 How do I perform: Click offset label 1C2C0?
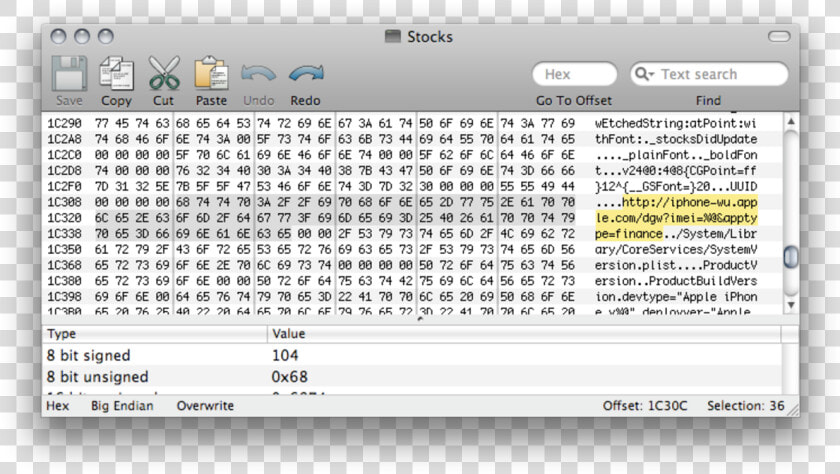point(64,155)
